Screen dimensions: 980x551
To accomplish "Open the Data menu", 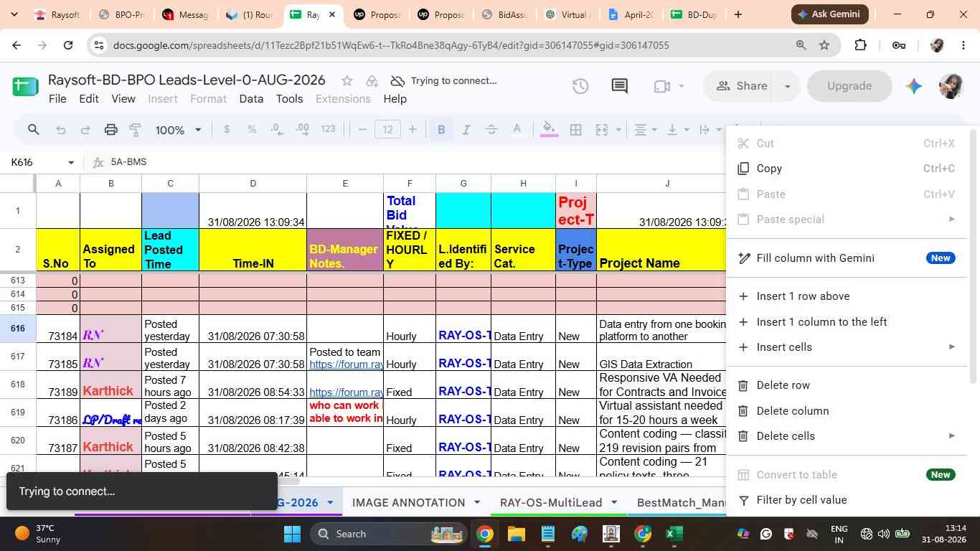I will (x=251, y=99).
